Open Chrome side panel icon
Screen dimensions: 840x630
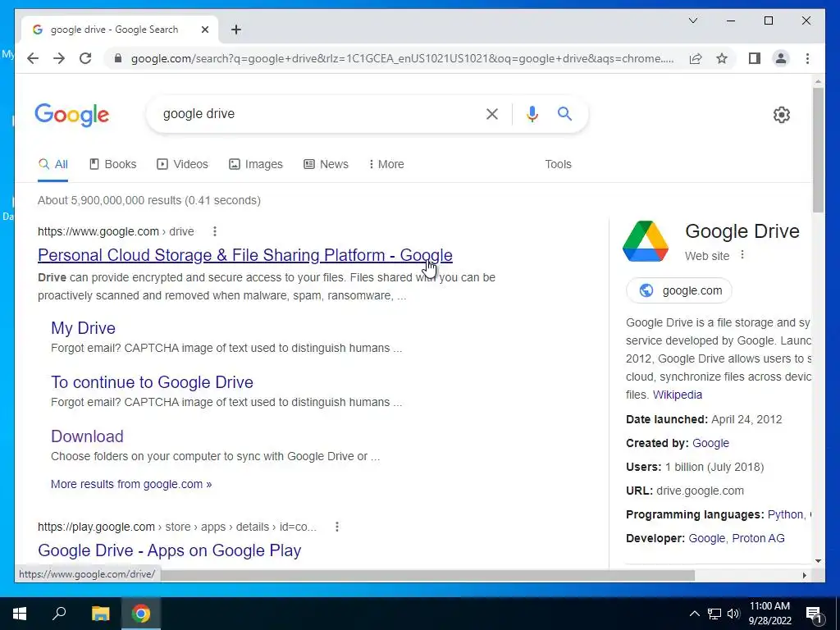pyautogui.click(x=755, y=58)
